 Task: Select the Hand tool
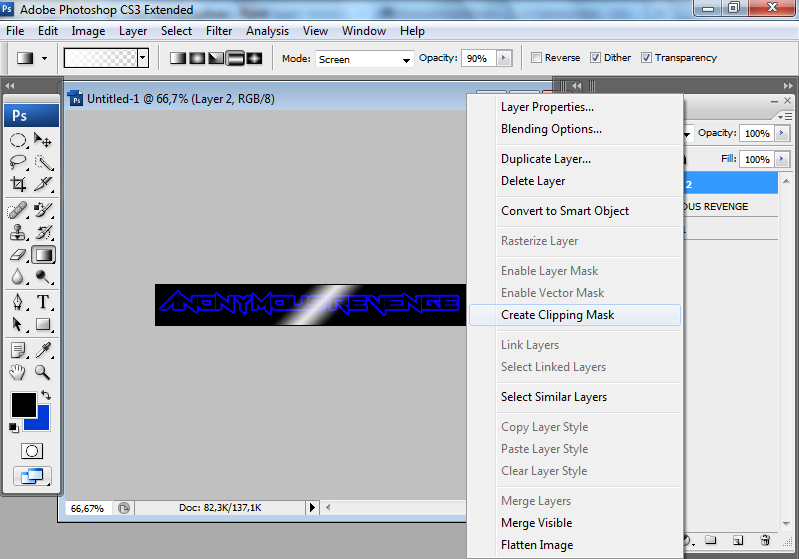[18, 372]
